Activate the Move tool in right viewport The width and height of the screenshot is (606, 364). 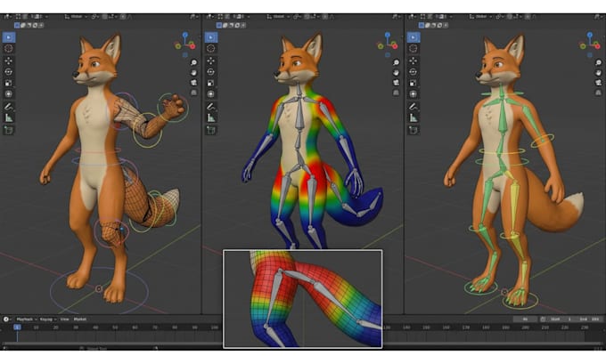coord(414,61)
